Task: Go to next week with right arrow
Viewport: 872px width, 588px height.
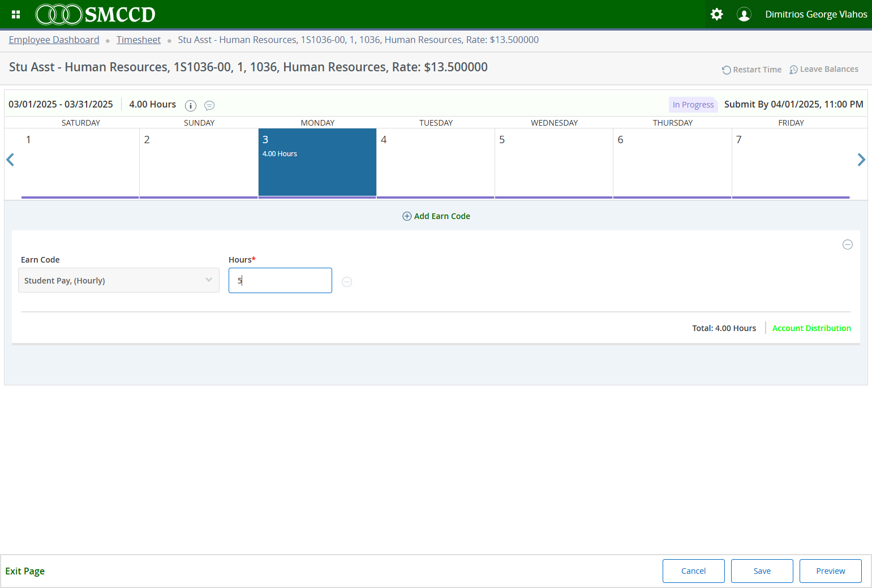Action: (x=861, y=160)
